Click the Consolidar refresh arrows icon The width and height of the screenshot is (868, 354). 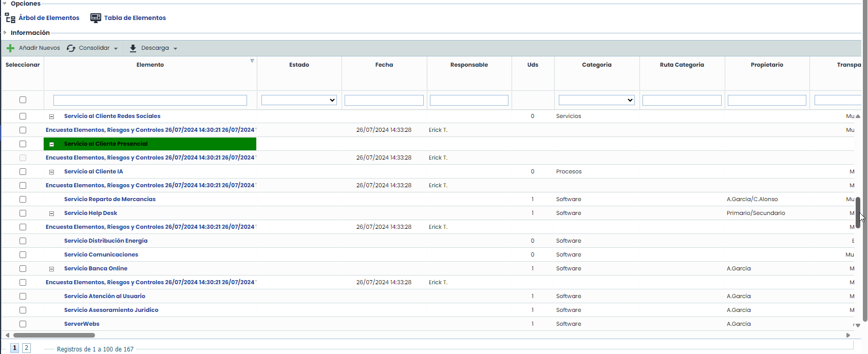pos(71,48)
